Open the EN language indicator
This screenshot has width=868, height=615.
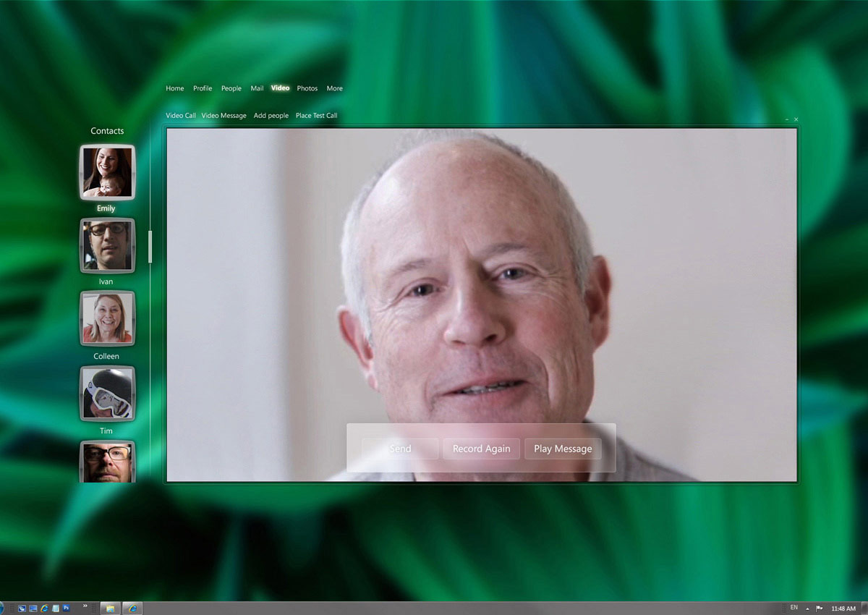pos(794,607)
